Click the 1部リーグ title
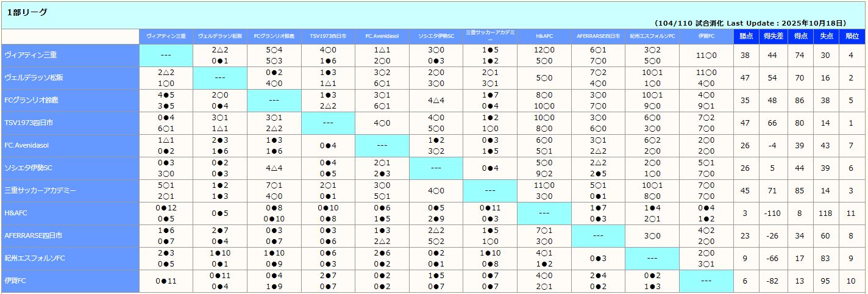Viewport: 868px width, 294px height. [x=27, y=12]
